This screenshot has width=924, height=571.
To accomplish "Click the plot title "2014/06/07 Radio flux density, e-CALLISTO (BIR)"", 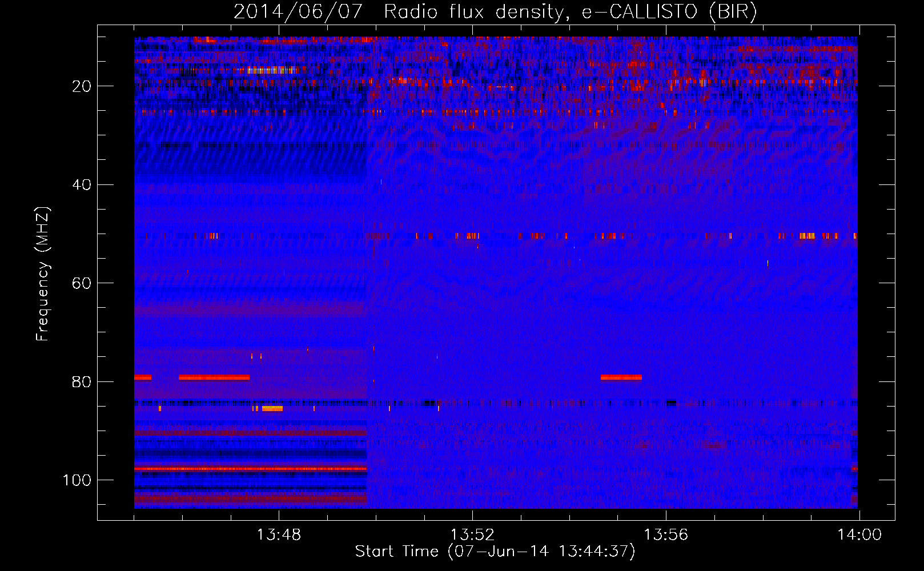I will (495, 12).
